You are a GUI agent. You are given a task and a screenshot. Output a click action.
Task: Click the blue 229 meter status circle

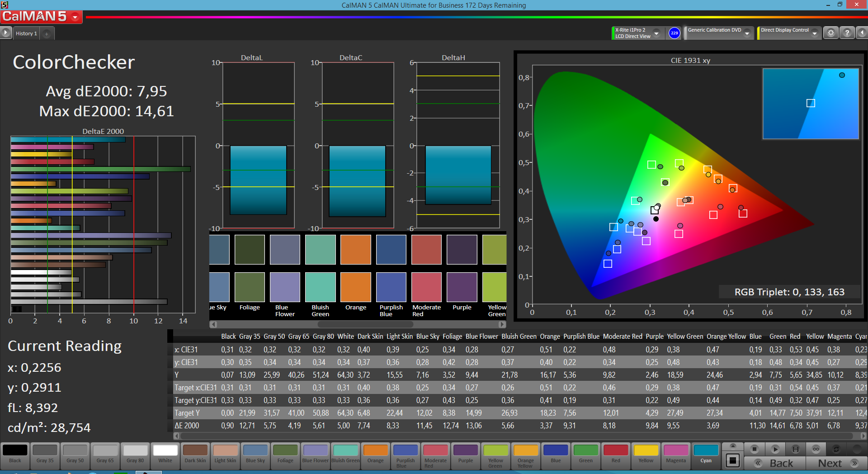click(x=674, y=33)
